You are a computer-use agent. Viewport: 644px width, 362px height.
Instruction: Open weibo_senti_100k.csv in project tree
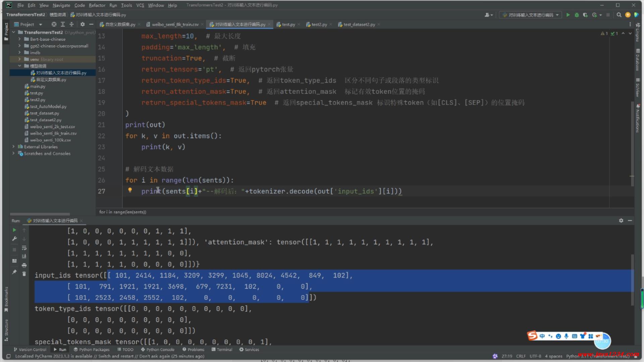tap(50, 140)
